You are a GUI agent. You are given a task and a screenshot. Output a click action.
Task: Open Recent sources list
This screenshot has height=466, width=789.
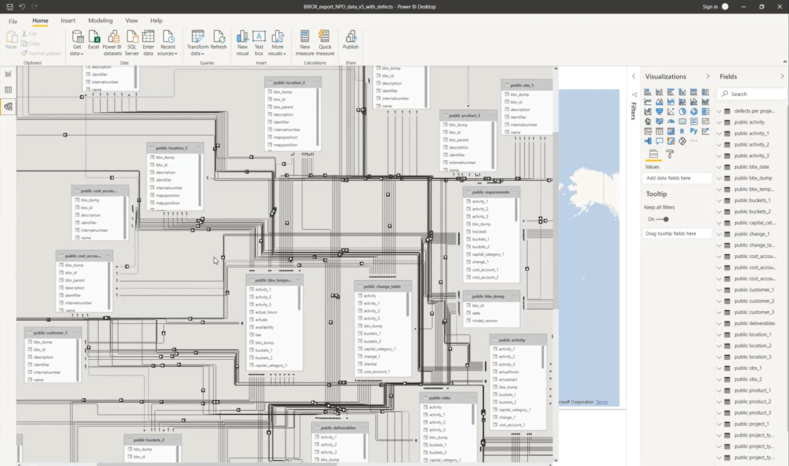(x=168, y=43)
